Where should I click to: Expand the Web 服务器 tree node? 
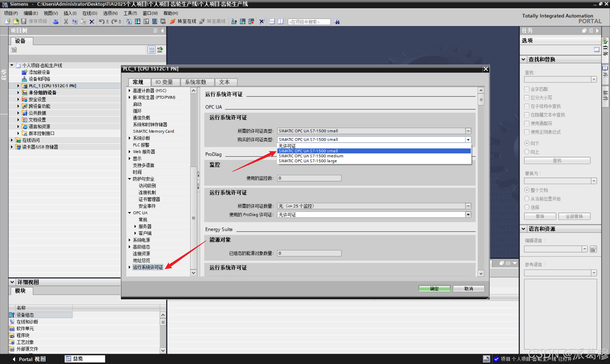(130, 152)
